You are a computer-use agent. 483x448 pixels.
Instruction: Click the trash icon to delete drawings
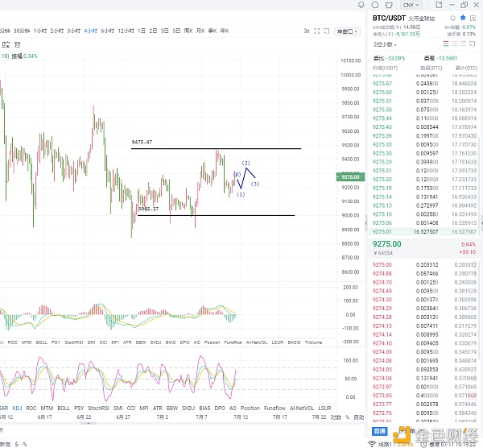pyautogui.click(x=18, y=44)
